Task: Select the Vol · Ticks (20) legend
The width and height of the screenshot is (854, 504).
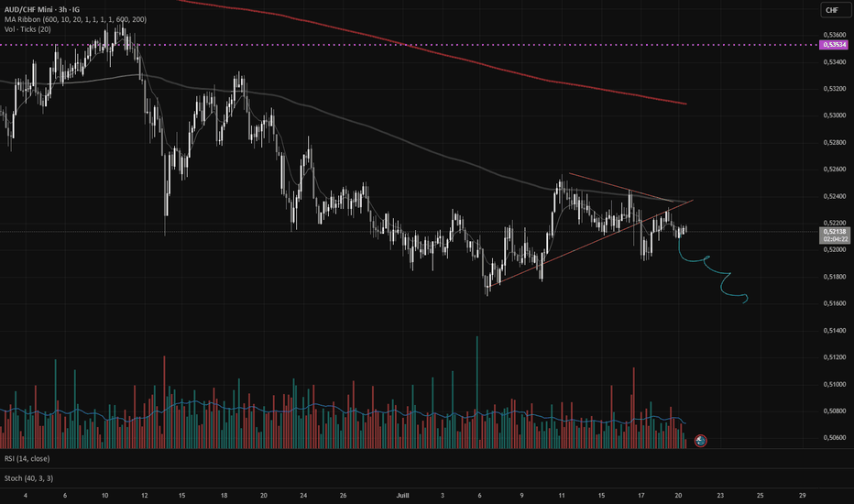Action: point(27,29)
